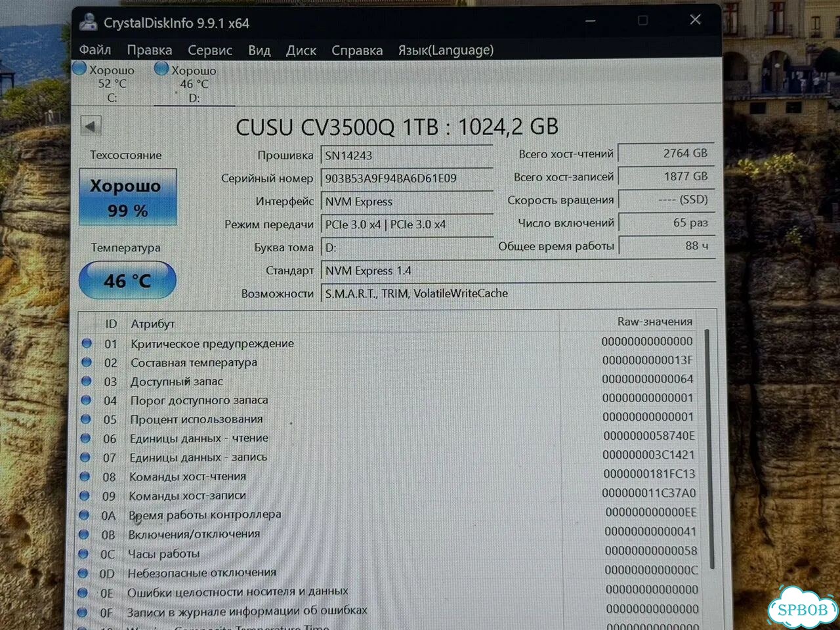This screenshot has height=630, width=840.
Task: Click the blue status dot for attribute 0F
Action: pos(82,612)
